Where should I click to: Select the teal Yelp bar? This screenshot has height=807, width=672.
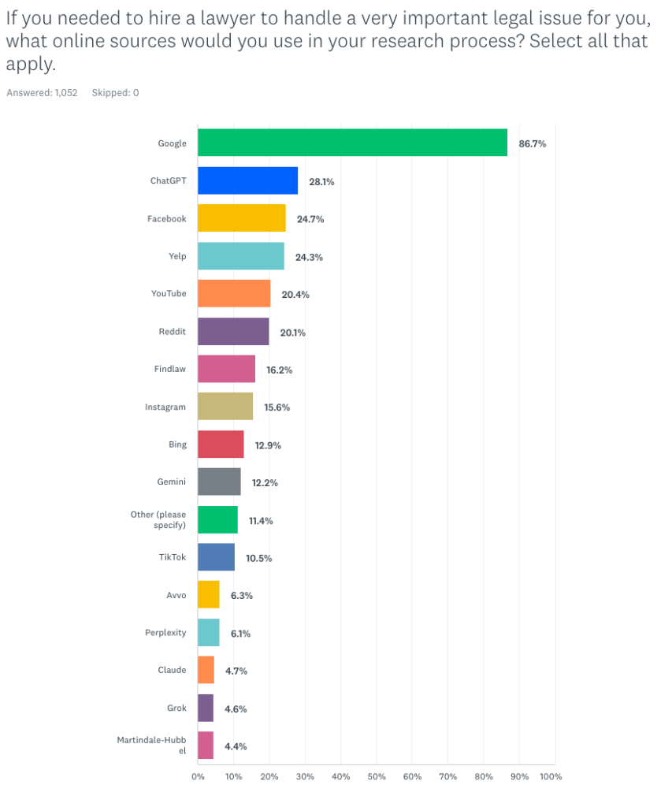[241, 256]
